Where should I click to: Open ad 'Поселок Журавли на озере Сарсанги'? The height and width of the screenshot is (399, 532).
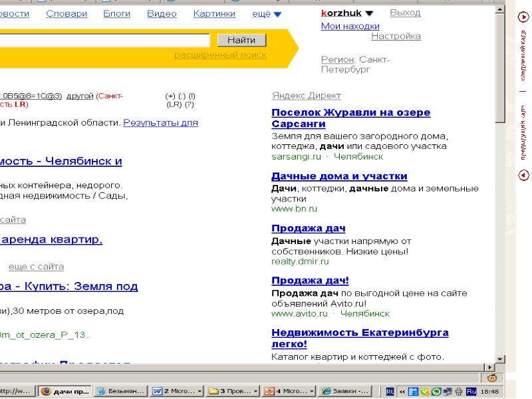(351, 118)
